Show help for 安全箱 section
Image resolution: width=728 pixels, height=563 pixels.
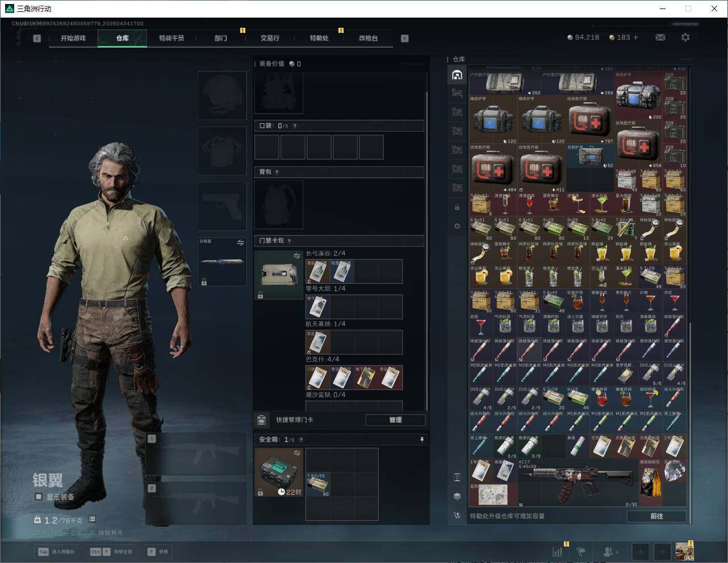(x=301, y=439)
